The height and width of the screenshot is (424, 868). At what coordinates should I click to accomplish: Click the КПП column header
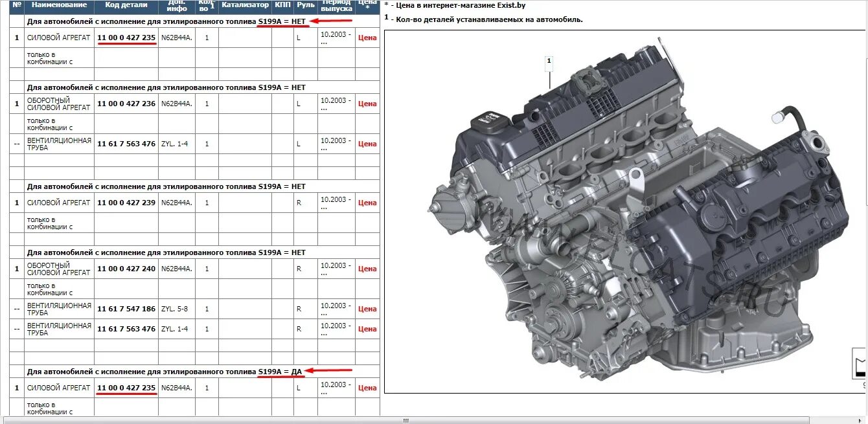coord(282,5)
